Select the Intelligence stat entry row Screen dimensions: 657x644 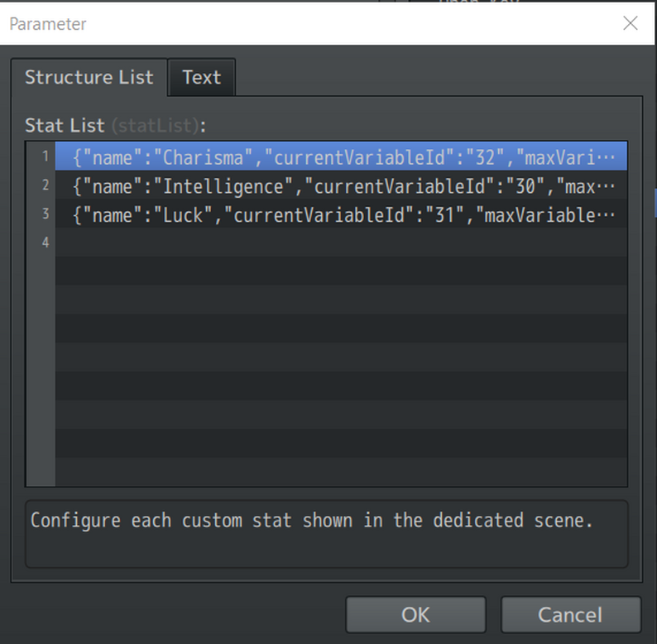point(341,185)
